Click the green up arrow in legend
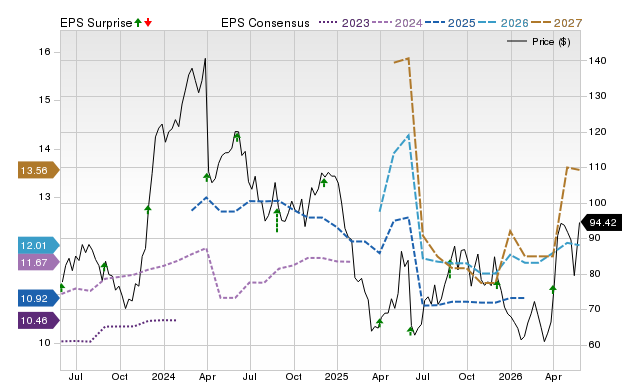This screenshot has height=382, width=640. click(x=138, y=22)
